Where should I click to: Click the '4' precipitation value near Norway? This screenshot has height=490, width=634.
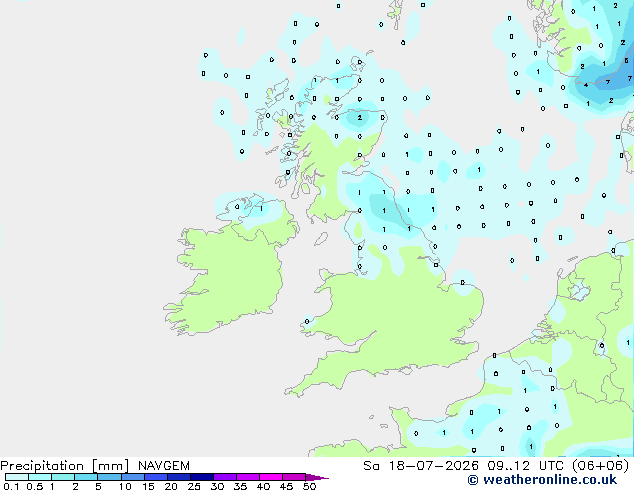(586, 85)
